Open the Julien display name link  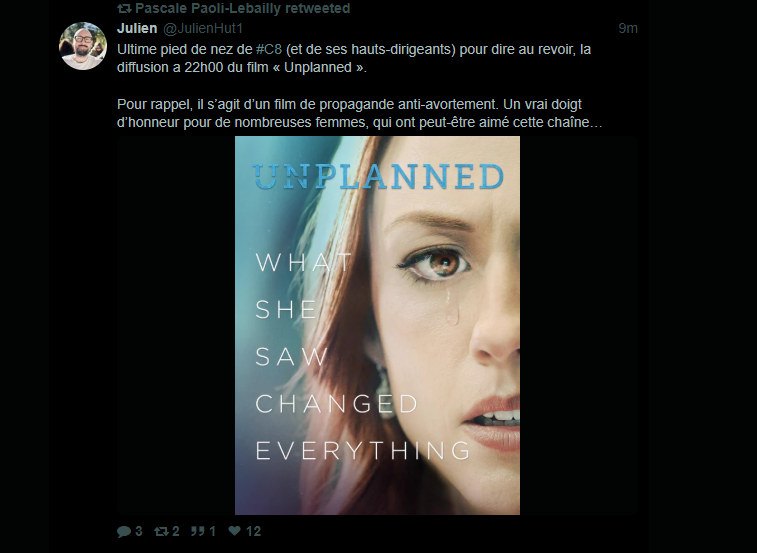point(137,28)
